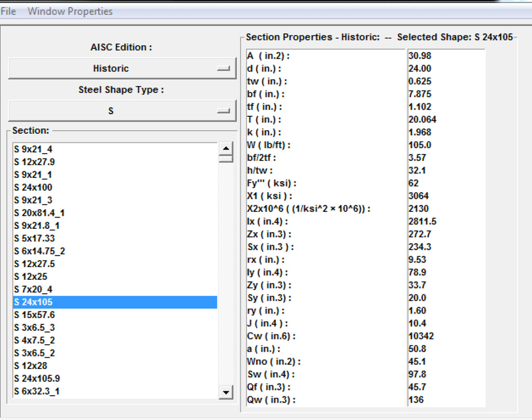Click the scroll-up arrow of the Section list
This screenshot has height=420, width=532.
pyautogui.click(x=226, y=149)
